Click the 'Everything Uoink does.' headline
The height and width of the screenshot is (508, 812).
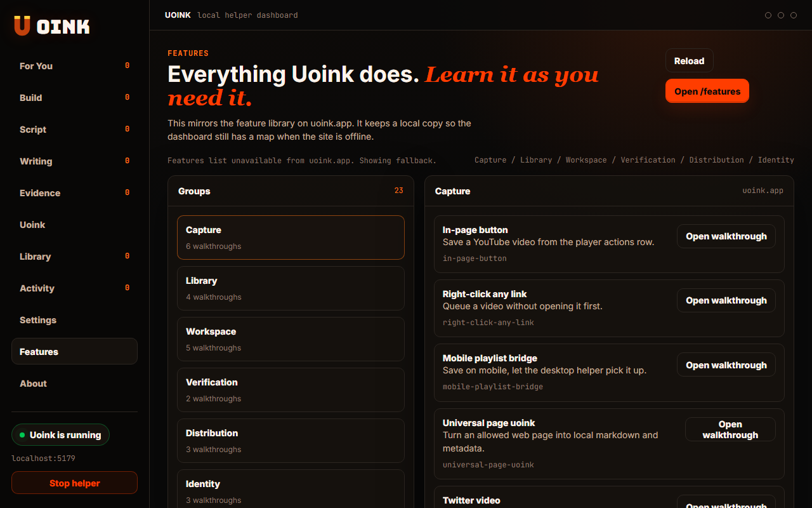[x=294, y=74]
